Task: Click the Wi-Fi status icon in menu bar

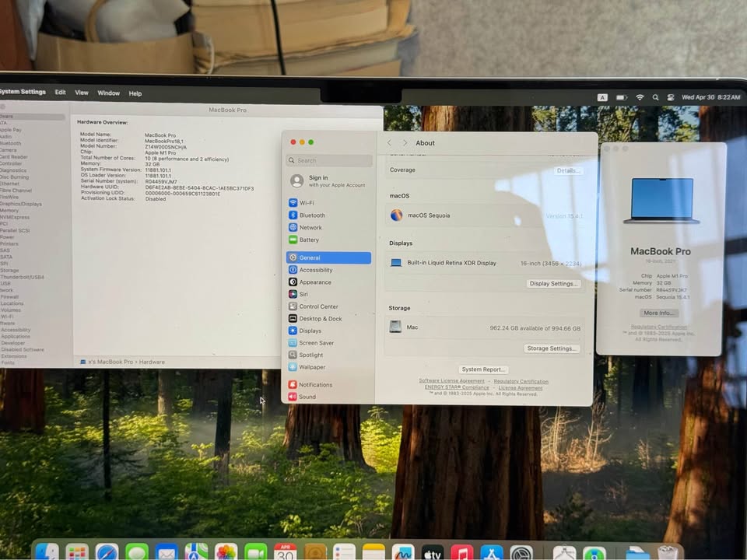Action: pyautogui.click(x=640, y=97)
